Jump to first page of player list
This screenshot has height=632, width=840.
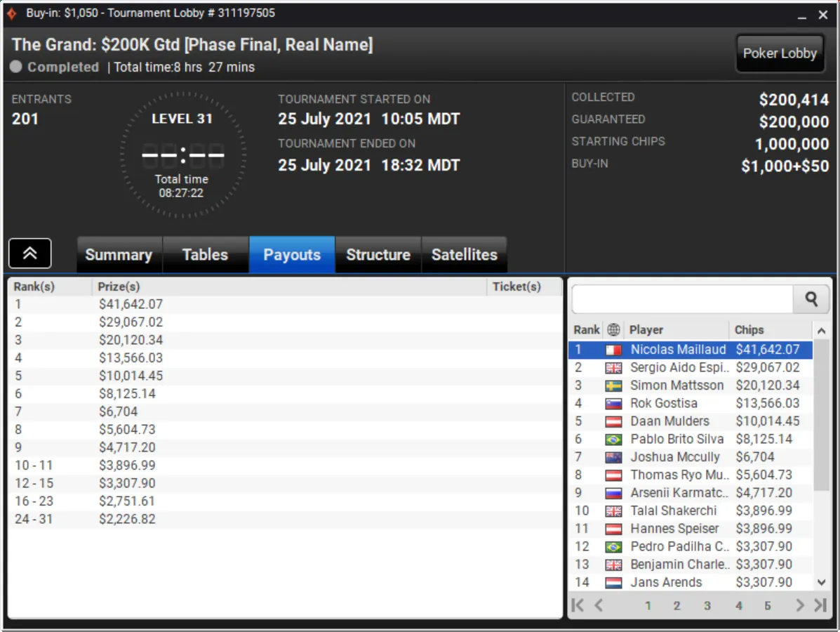tap(578, 605)
